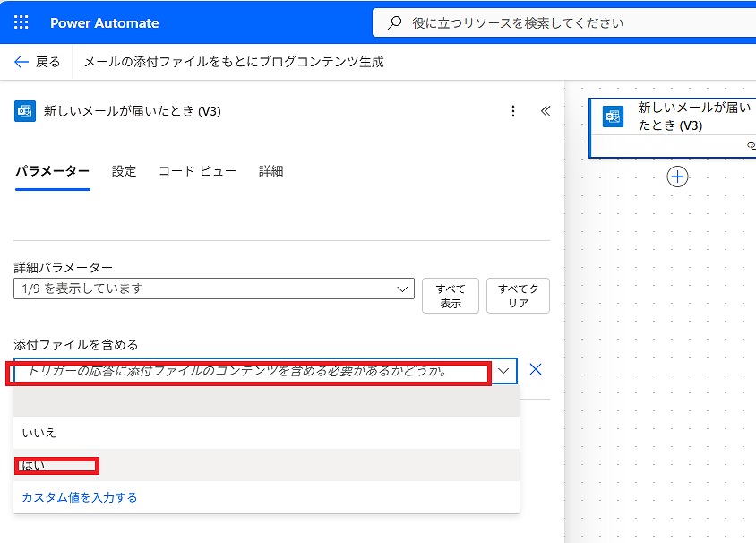
Task: Click カスタム値を入力する link
Action: 80,497
